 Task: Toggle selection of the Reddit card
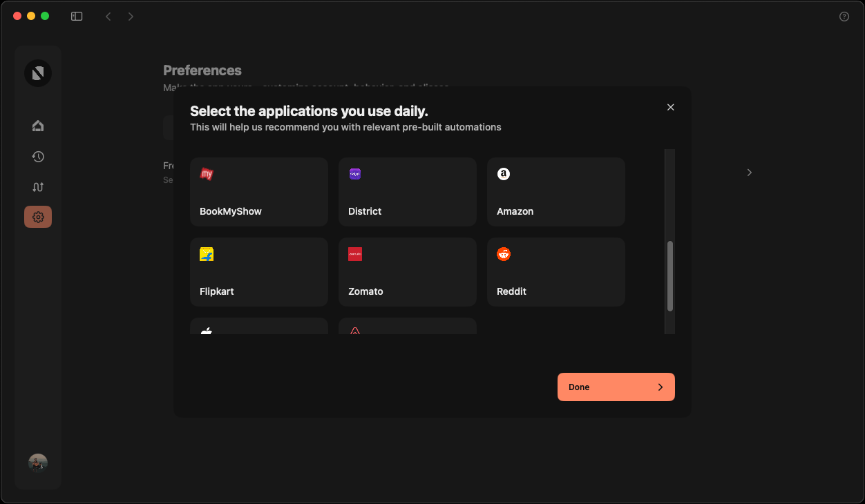point(555,272)
